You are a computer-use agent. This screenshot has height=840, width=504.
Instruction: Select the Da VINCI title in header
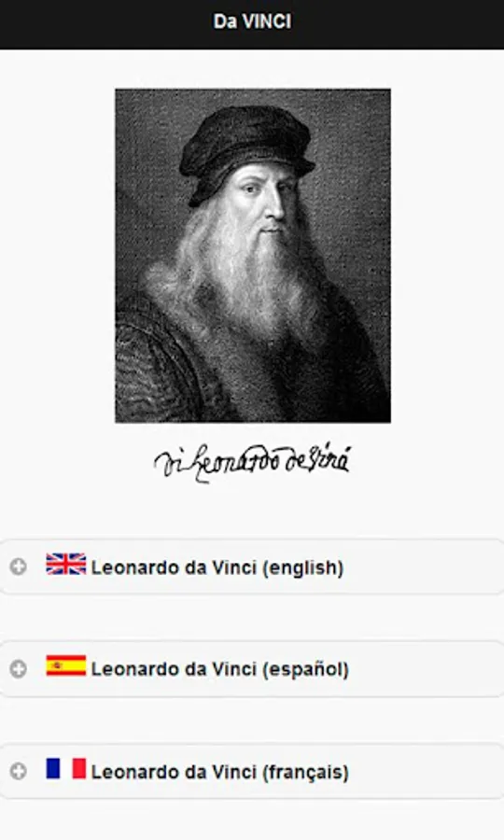[x=252, y=21]
